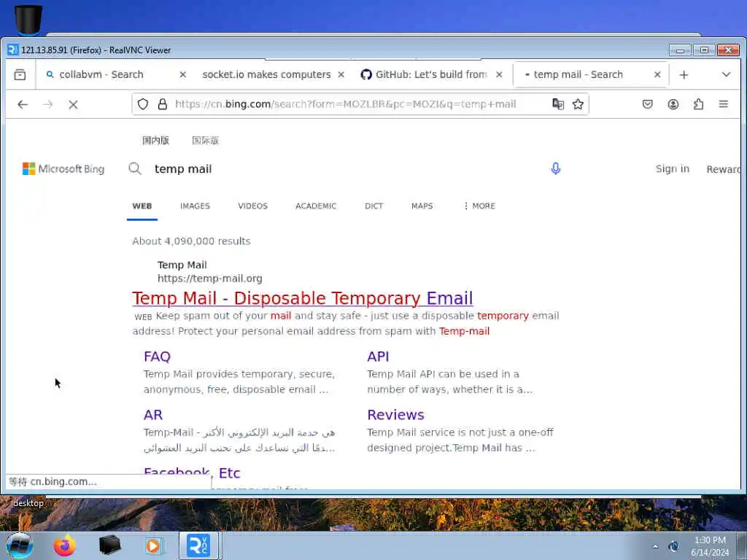This screenshot has height=560, width=747.
Task: Close the temp mail - Search tab
Action: point(657,75)
